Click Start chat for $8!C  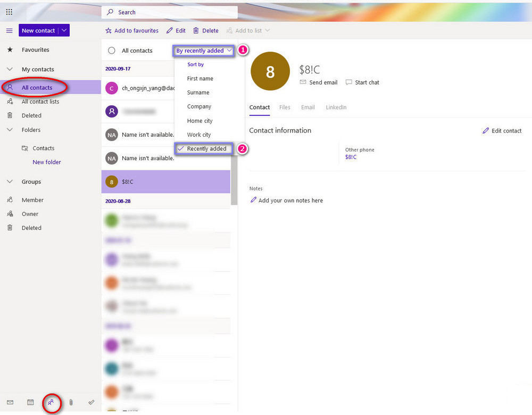(362, 82)
